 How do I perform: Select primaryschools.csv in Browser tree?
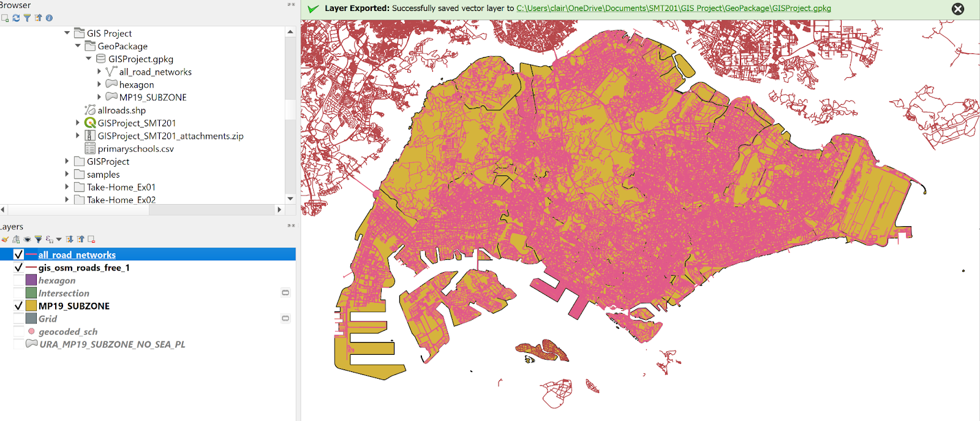tap(135, 149)
